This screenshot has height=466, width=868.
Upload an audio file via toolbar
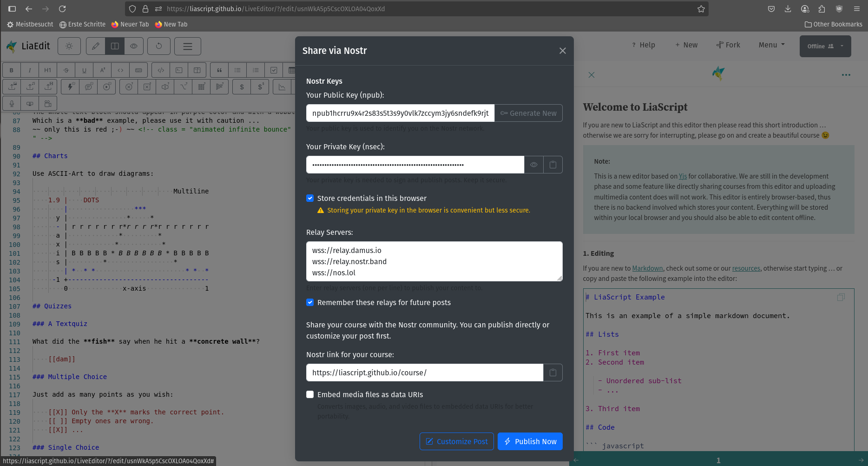(x=30, y=87)
